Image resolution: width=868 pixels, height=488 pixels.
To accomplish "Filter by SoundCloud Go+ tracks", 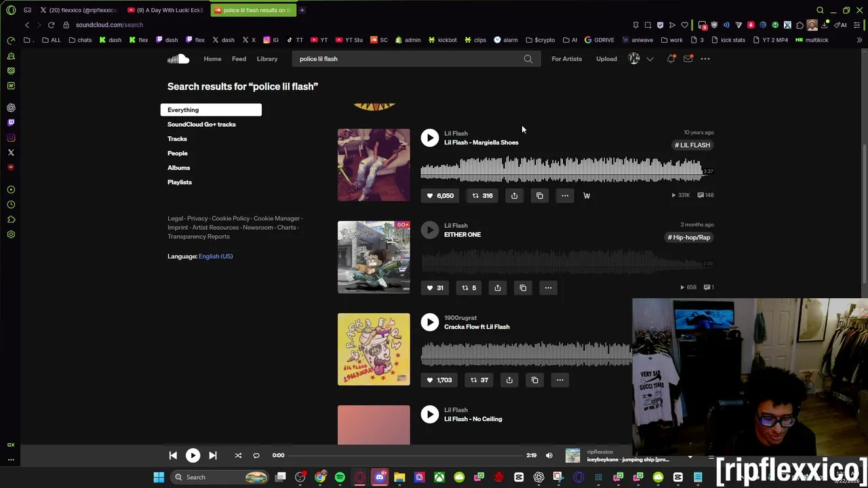I will pos(201,125).
